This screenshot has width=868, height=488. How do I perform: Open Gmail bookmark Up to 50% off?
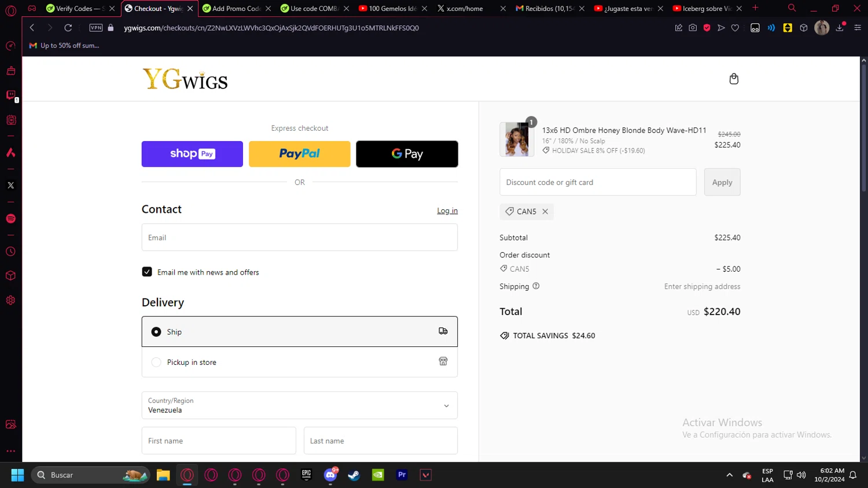64,46
